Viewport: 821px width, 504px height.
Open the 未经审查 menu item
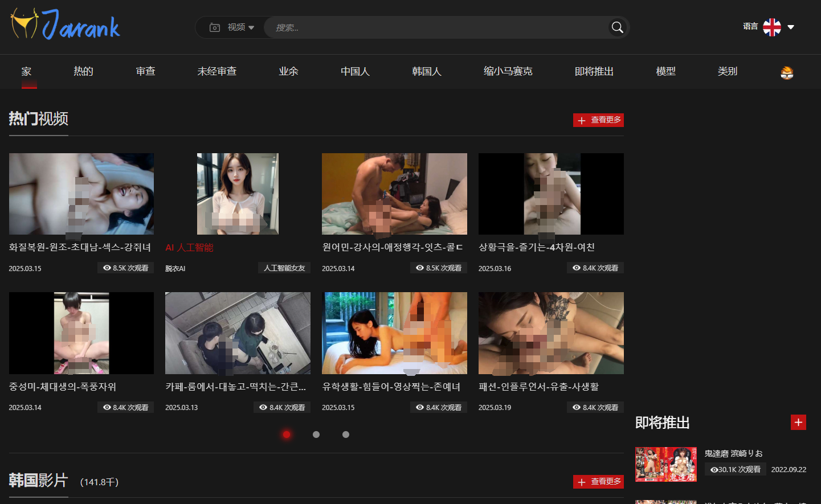[217, 71]
